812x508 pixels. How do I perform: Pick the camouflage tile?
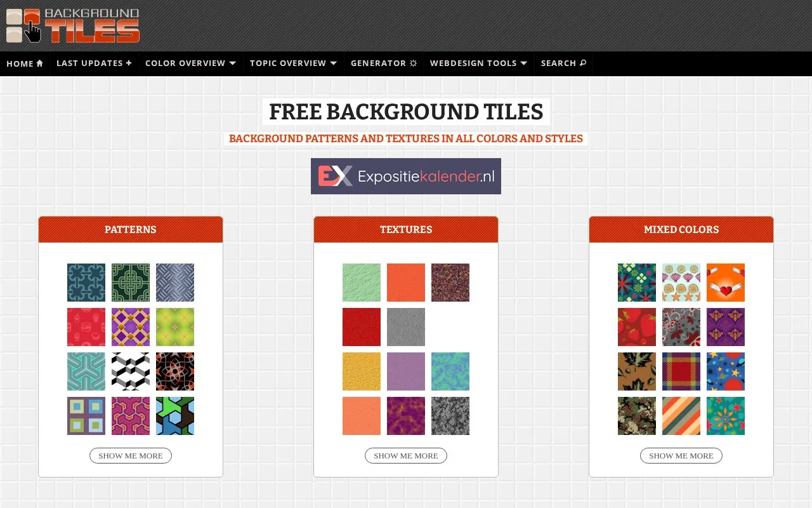(x=637, y=416)
